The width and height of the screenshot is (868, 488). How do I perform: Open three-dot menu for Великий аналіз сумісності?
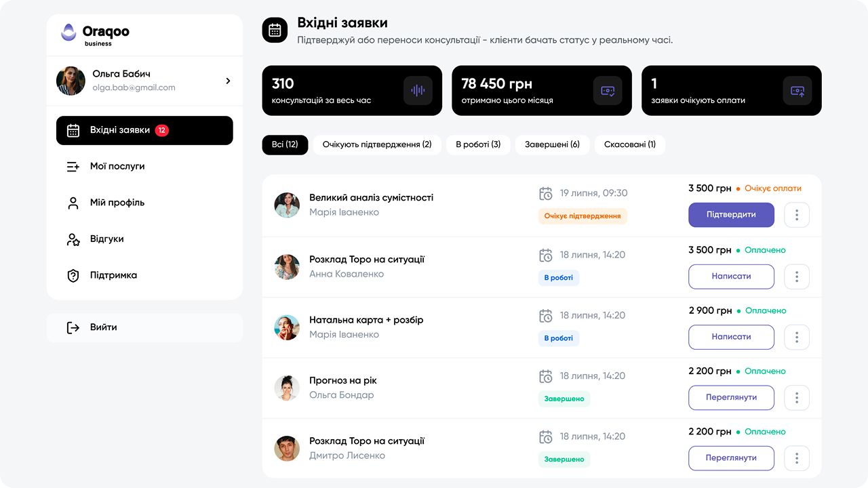click(797, 215)
